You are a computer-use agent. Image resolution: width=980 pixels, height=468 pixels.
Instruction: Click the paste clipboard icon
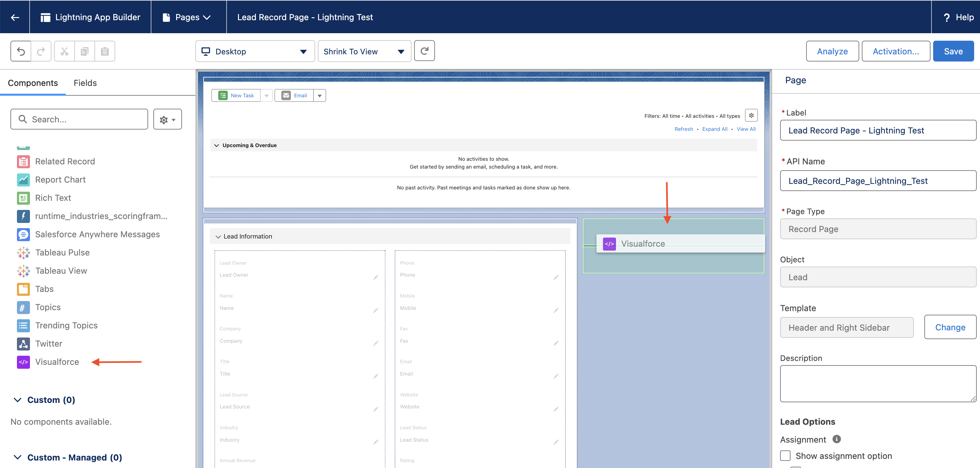(105, 51)
